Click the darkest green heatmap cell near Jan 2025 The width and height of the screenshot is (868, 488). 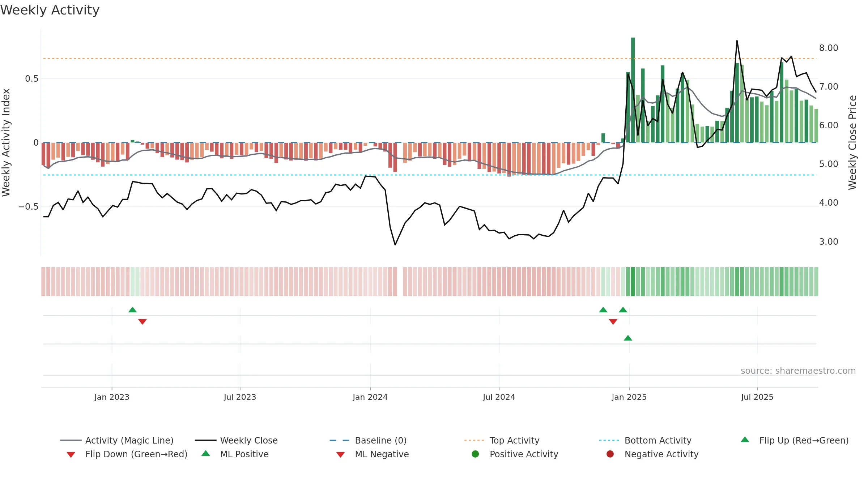[x=633, y=282]
